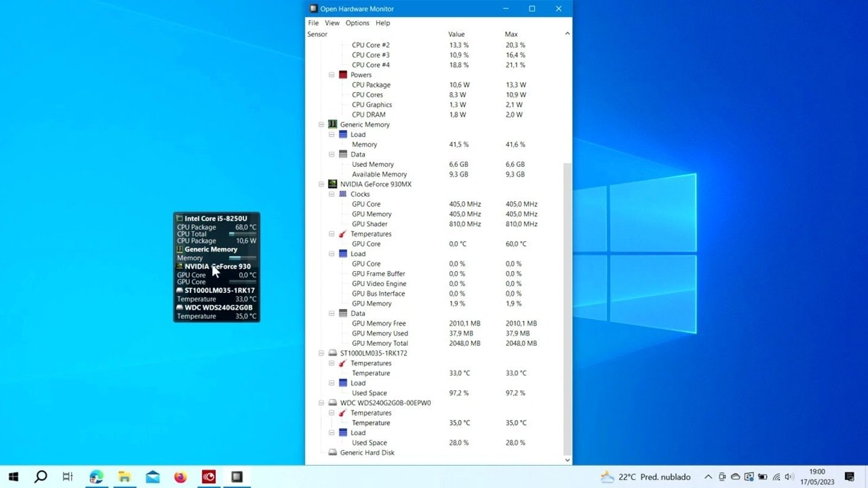Collapse the Data node under NVIDIA GeForce 930MX
The width and height of the screenshot is (868, 488).
(x=332, y=313)
